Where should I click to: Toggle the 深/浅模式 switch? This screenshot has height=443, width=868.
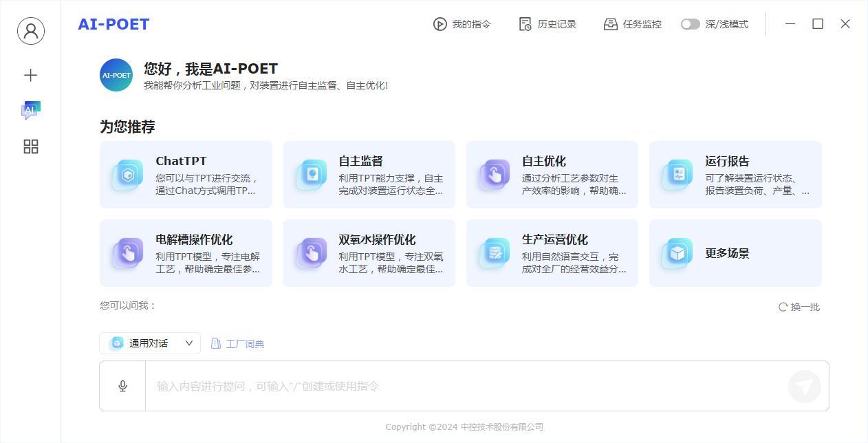tap(690, 24)
